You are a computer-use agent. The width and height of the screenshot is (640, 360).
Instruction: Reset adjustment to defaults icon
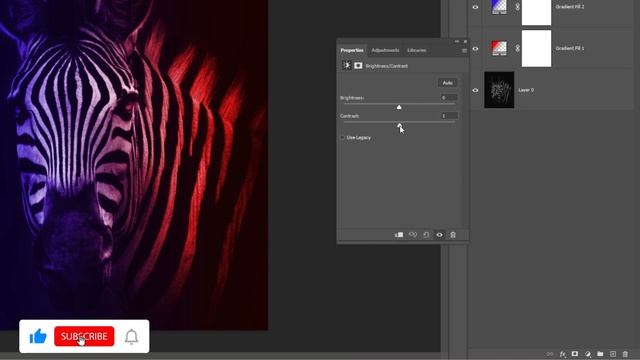(x=426, y=235)
